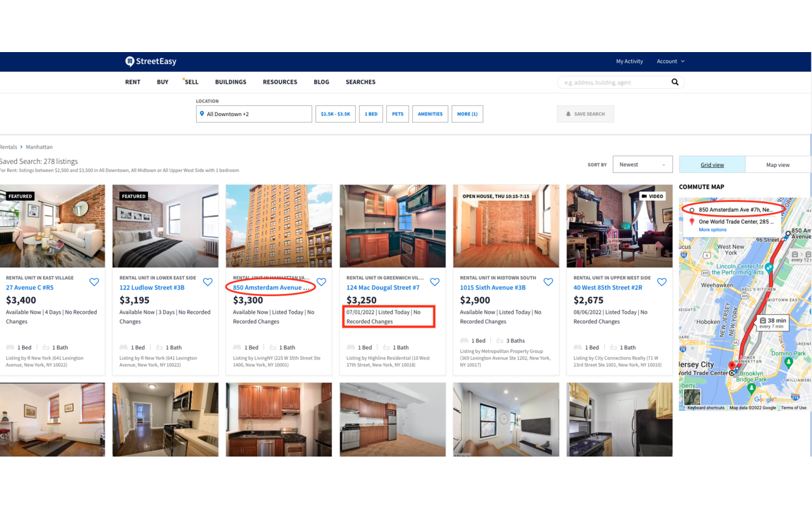812x508 pixels.
Task: Open 27 Avenue C #R5 listing link
Action: [x=30, y=288]
